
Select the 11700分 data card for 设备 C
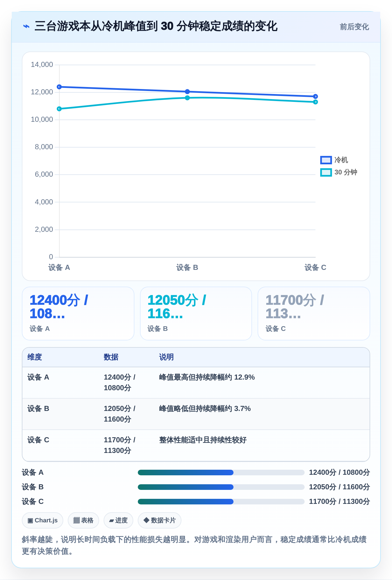314,314
